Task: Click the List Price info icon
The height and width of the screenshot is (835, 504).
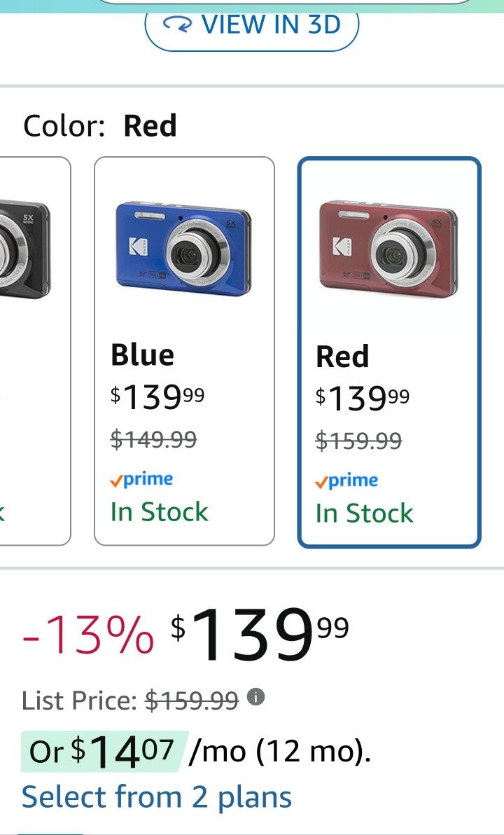Action: point(257,698)
